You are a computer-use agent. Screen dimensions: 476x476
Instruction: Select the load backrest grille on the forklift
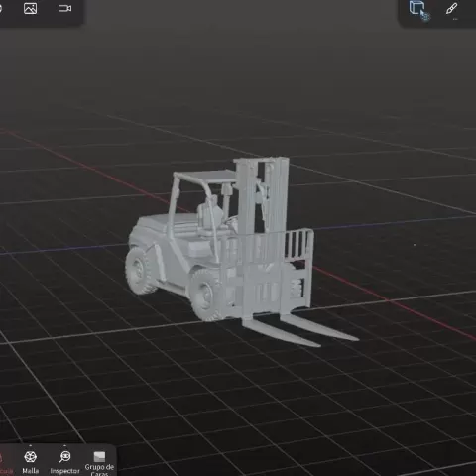299,244
